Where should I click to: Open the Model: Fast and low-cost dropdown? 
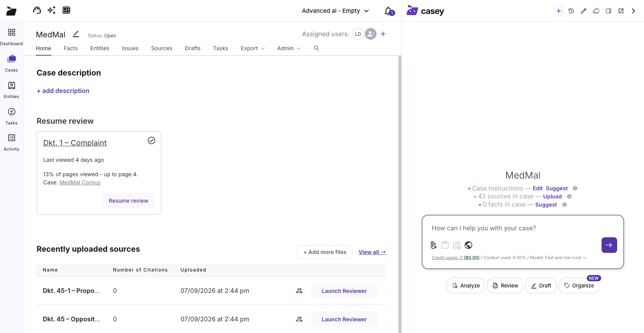[558, 258]
